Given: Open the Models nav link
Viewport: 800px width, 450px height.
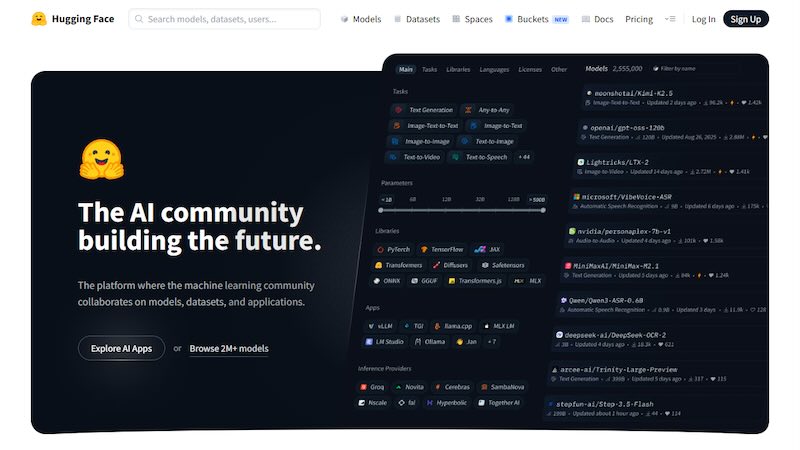Looking at the screenshot, I should point(361,19).
